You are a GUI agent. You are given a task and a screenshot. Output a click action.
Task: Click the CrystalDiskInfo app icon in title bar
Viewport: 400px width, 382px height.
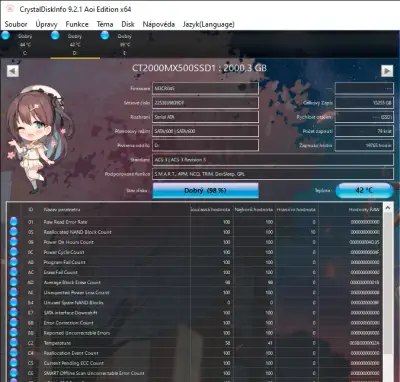click(x=10, y=9)
